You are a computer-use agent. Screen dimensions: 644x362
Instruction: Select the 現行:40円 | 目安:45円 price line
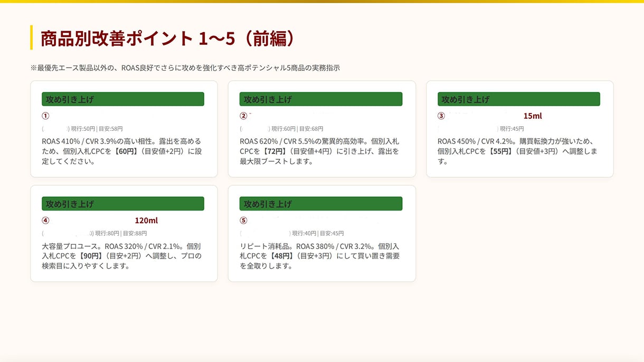point(318,233)
